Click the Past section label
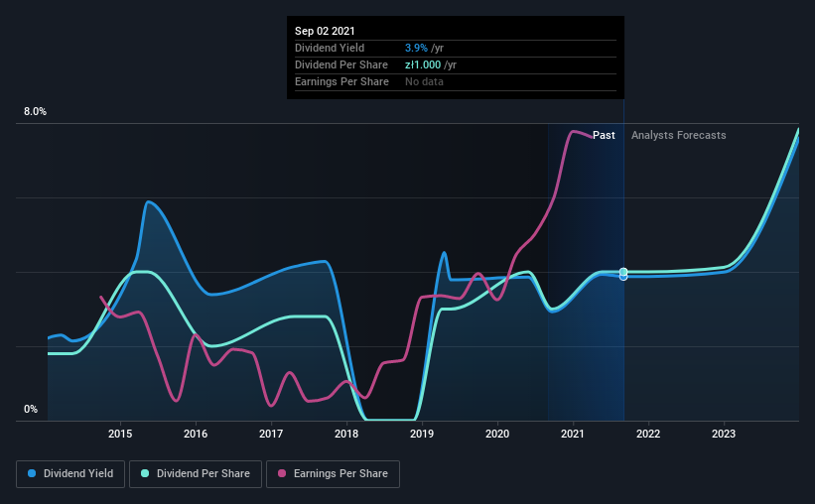 (604, 135)
